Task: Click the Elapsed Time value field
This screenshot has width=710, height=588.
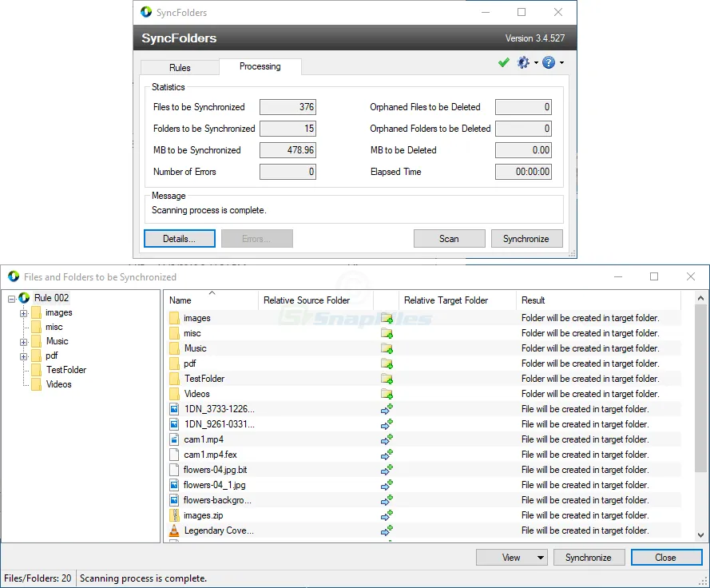Action: (x=523, y=172)
